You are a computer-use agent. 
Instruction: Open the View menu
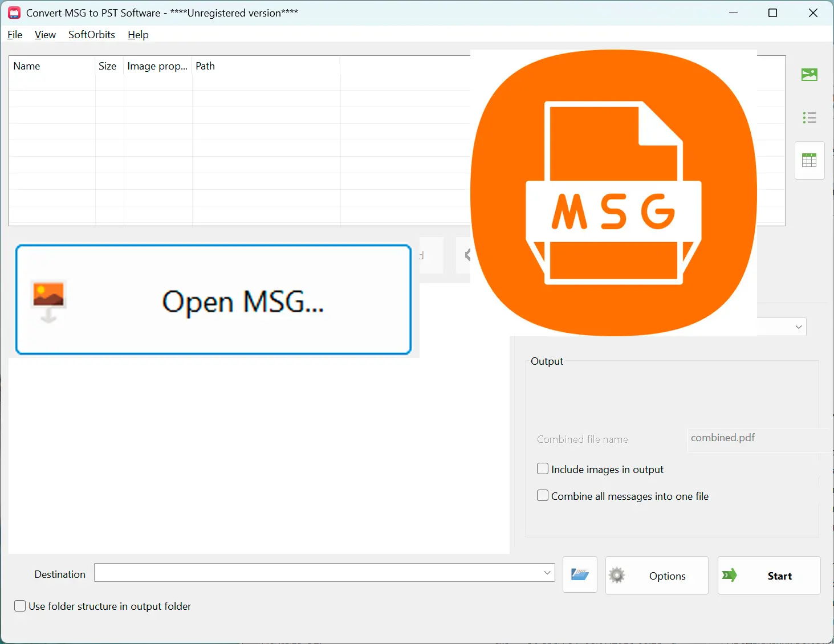tap(45, 35)
